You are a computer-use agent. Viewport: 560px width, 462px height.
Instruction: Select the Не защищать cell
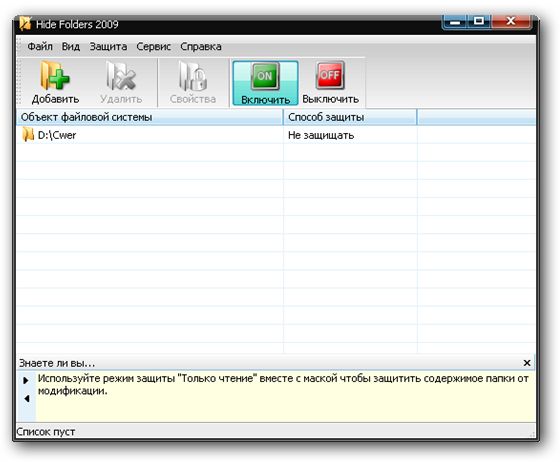click(350, 135)
